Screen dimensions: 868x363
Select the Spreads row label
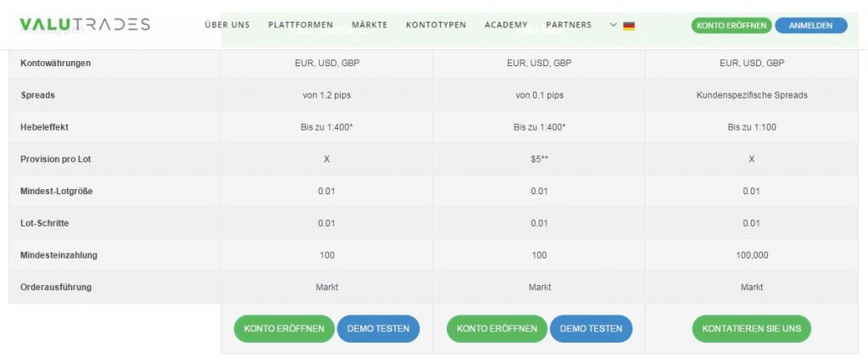click(37, 95)
